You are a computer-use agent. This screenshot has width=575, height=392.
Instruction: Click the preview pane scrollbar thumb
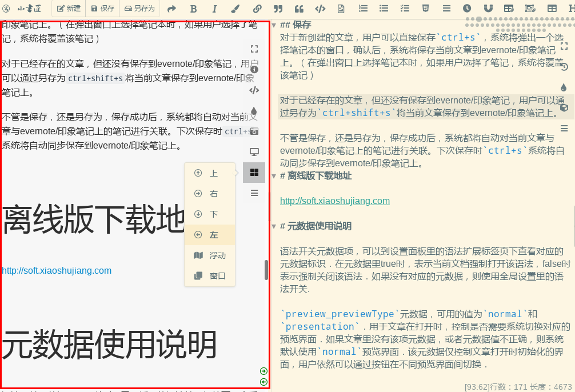[x=266, y=270]
